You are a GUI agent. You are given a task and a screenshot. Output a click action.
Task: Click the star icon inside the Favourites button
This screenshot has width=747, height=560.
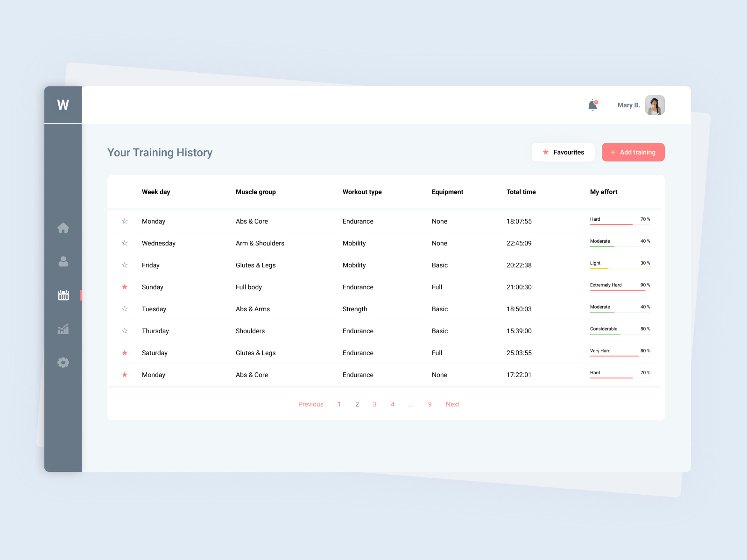click(545, 152)
